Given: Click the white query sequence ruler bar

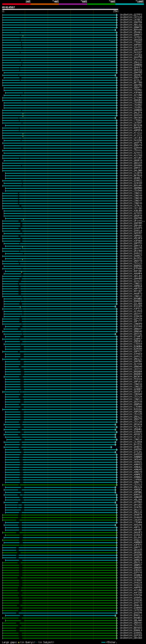Looking at the screenshot, I should 60,10.
